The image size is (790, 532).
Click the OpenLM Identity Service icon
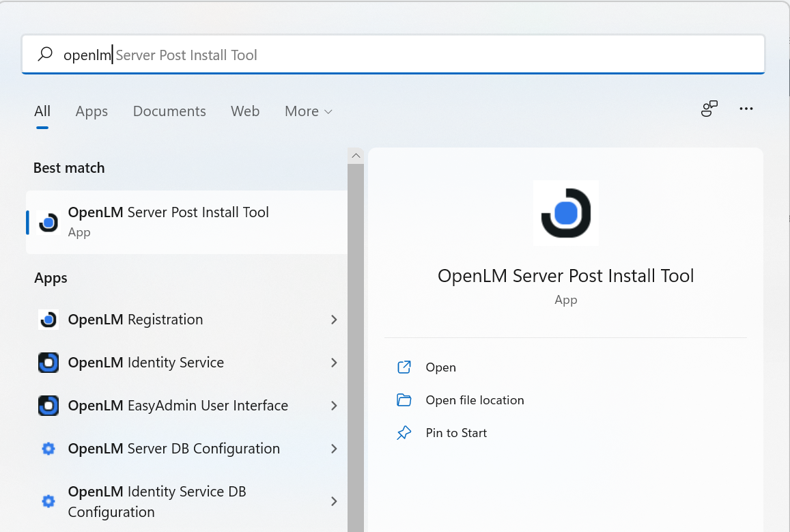(x=48, y=363)
